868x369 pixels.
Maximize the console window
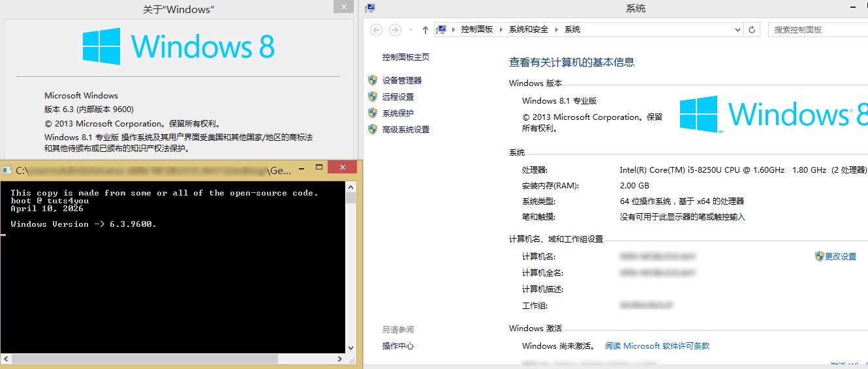319,168
